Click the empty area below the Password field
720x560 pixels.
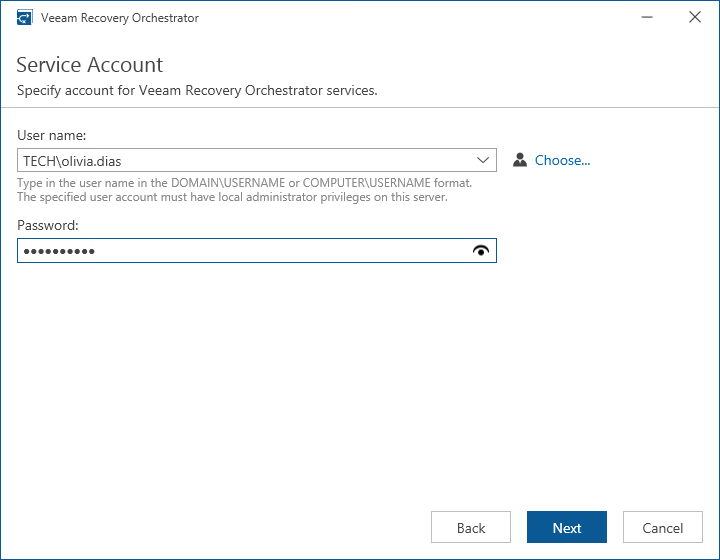click(x=300, y=380)
